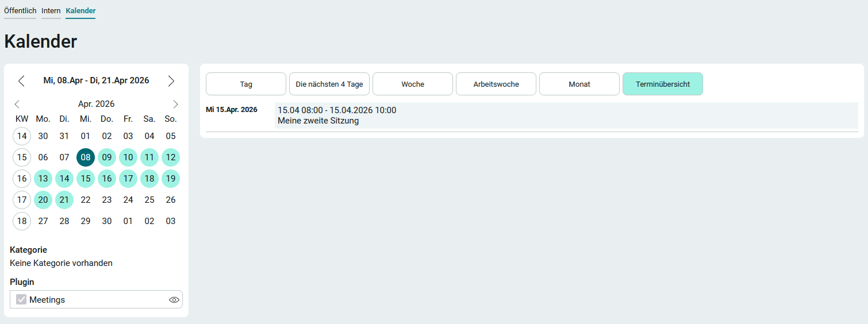
Task: Switch to Woche view
Action: click(x=413, y=84)
